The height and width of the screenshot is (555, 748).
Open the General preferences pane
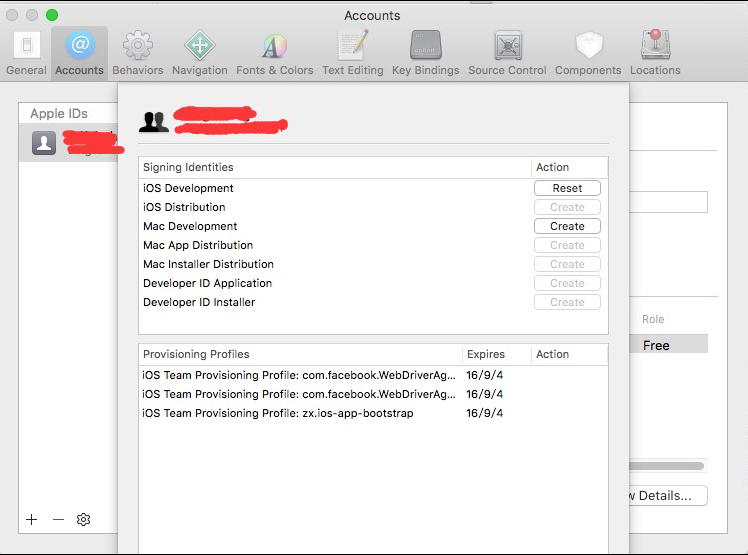pyautogui.click(x=26, y=53)
